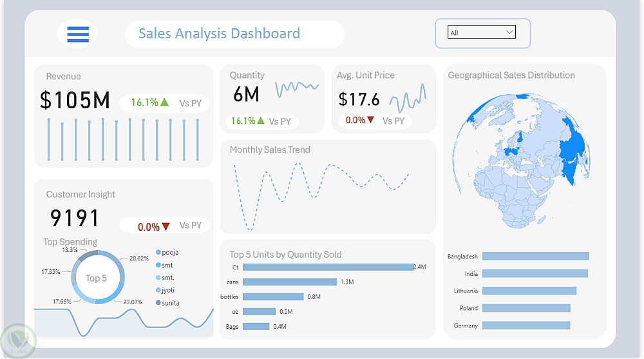Click the 13.3% donut label
644x359 pixels.
point(70,250)
